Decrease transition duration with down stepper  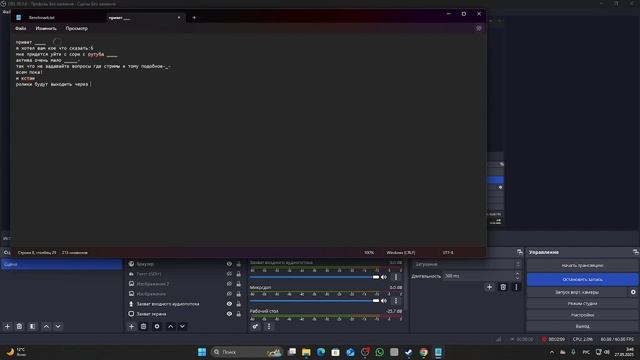pos(518,278)
